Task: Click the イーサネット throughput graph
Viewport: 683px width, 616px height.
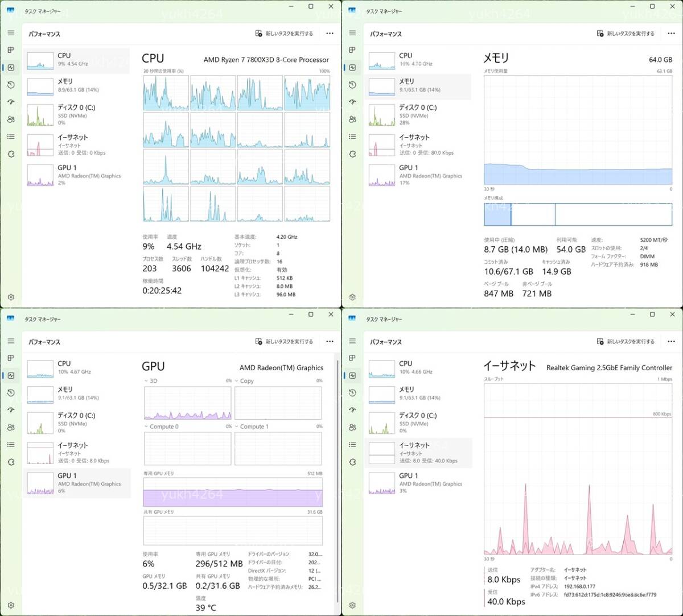Action: 578,469
